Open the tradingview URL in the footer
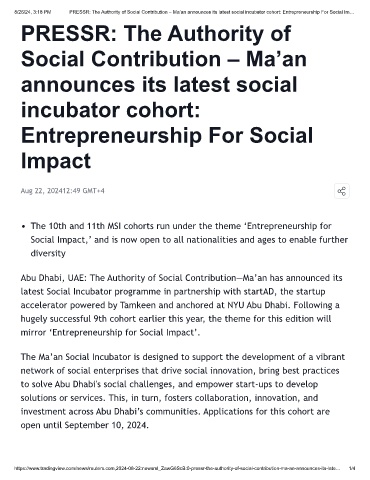Image resolution: width=370 pixels, height=480 pixels. (x=177, y=468)
